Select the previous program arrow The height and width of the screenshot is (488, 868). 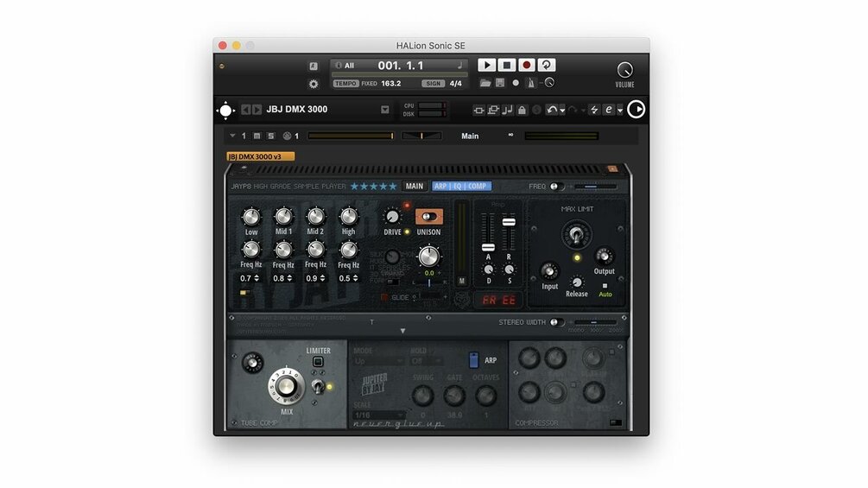[246, 110]
